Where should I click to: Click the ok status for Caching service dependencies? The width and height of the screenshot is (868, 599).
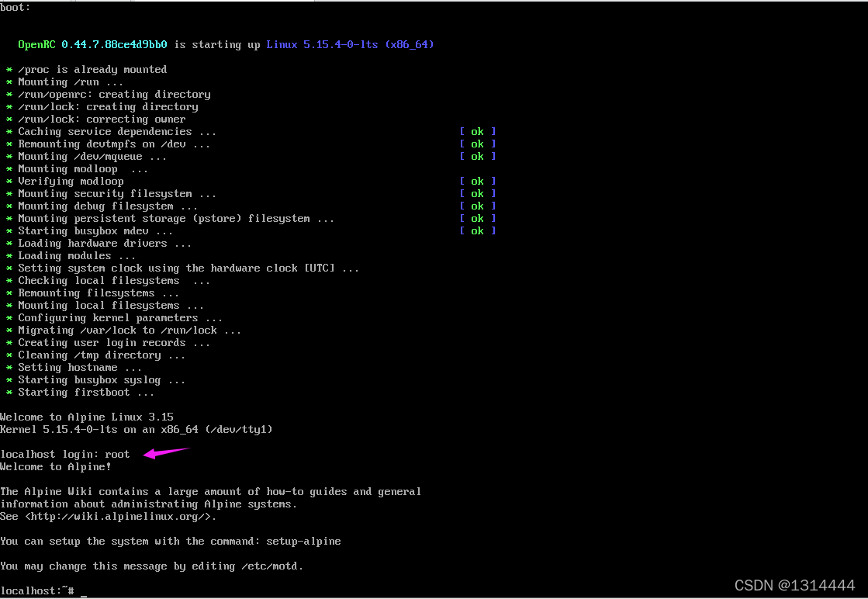tap(477, 132)
